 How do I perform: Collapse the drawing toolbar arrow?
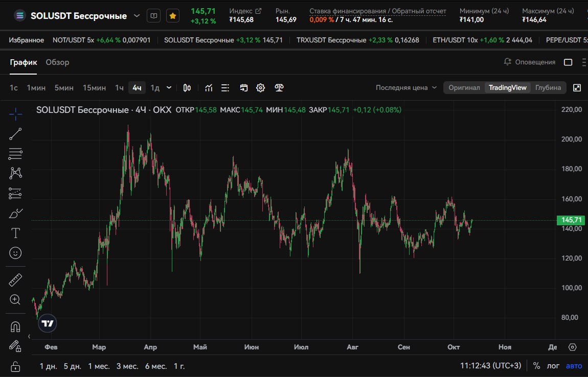click(x=29, y=337)
